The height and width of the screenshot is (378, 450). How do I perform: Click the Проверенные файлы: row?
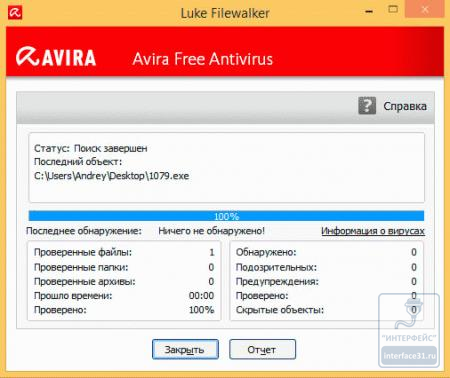click(x=124, y=252)
